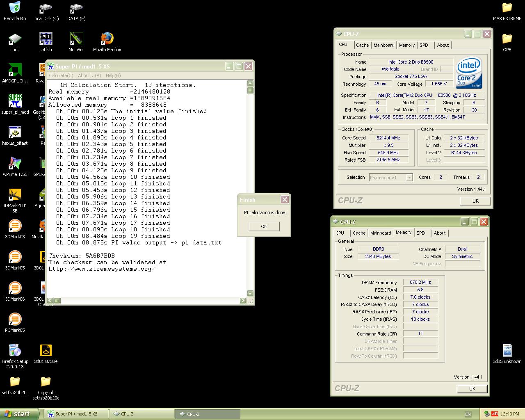
Task: Switch to Mainboard tab in top CPU-Z
Action: 384,45
